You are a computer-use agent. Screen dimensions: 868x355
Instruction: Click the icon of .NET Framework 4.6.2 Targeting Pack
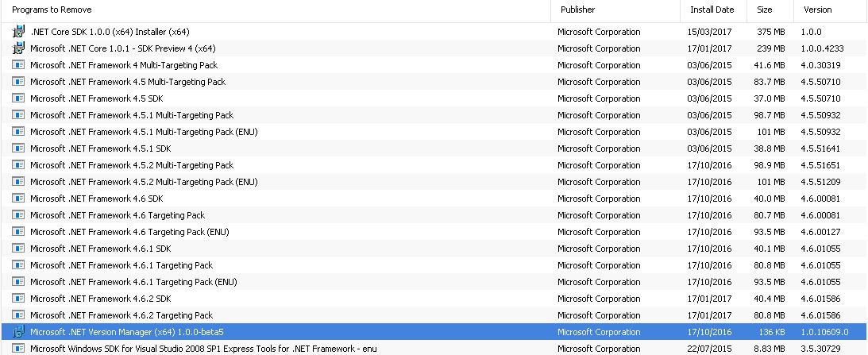click(18, 315)
